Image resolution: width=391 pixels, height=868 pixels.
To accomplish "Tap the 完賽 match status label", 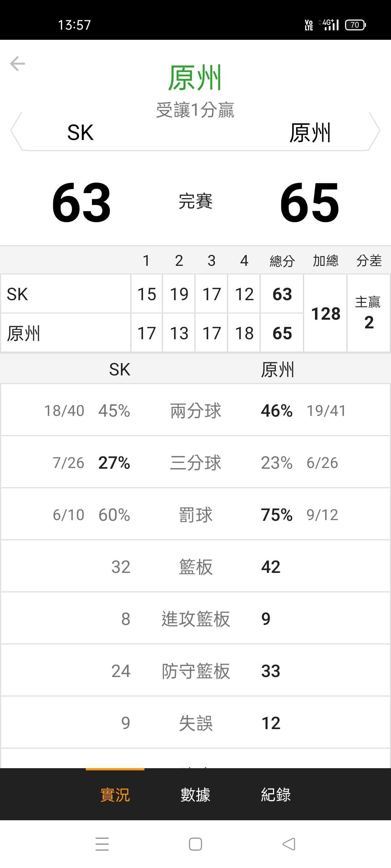I will 195,201.
